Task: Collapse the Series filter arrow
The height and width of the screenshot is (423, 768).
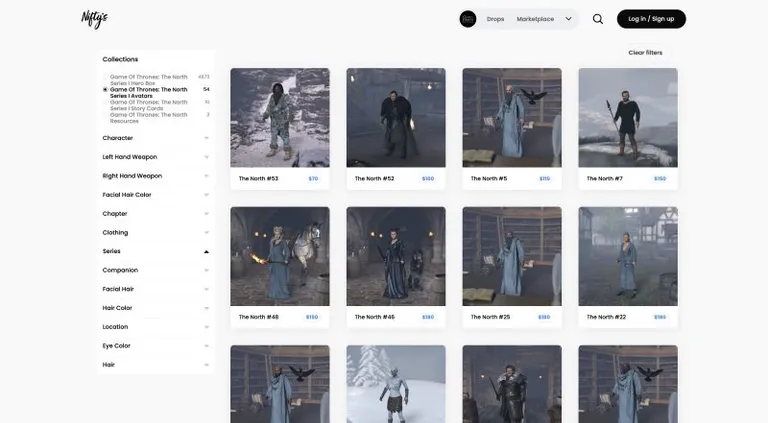Action: (206, 252)
